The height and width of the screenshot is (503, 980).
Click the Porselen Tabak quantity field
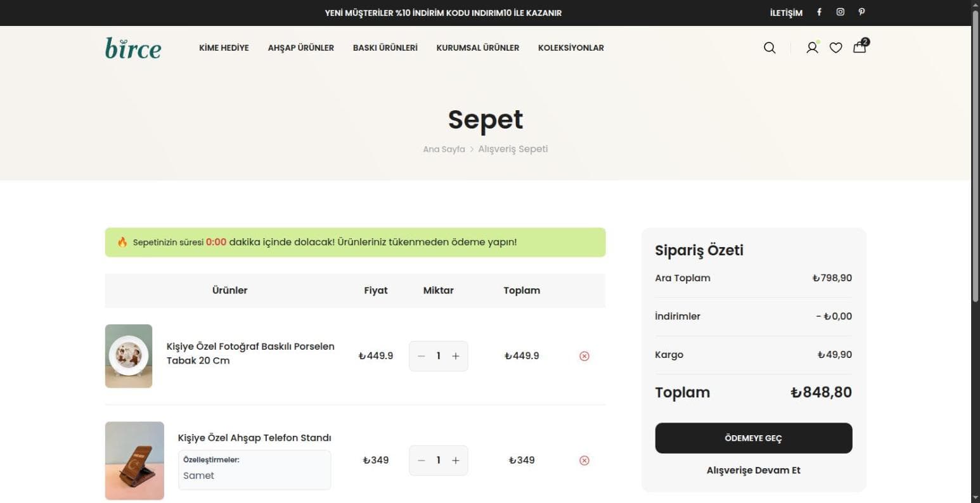438,356
